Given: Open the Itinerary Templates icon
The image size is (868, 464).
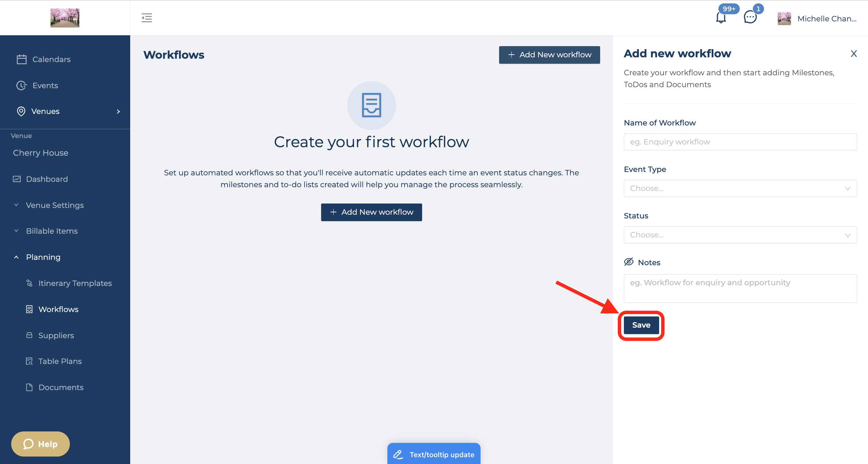Looking at the screenshot, I should (x=29, y=283).
